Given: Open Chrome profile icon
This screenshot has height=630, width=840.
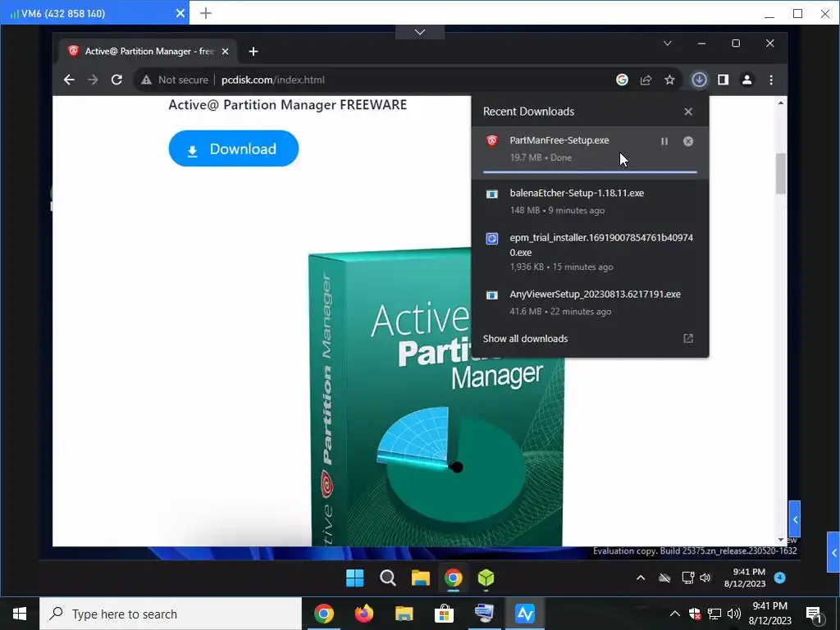Looking at the screenshot, I should [746, 80].
